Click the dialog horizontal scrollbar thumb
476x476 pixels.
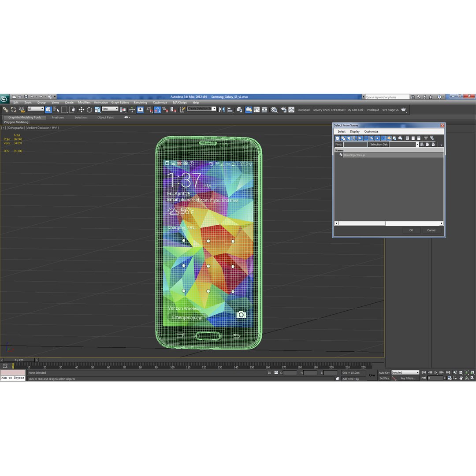tap(362, 223)
